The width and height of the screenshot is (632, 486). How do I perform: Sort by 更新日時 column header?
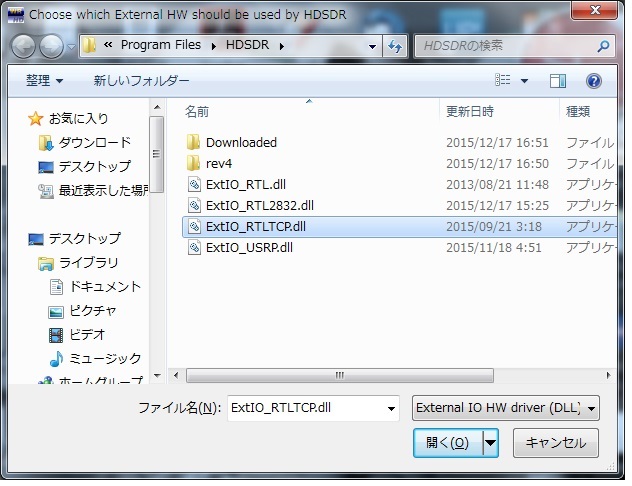click(x=470, y=111)
